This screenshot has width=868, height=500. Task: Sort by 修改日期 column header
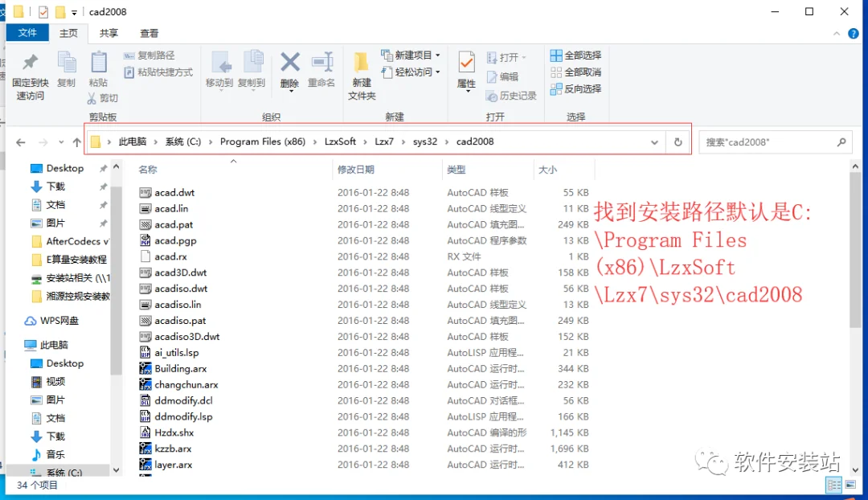pos(356,170)
